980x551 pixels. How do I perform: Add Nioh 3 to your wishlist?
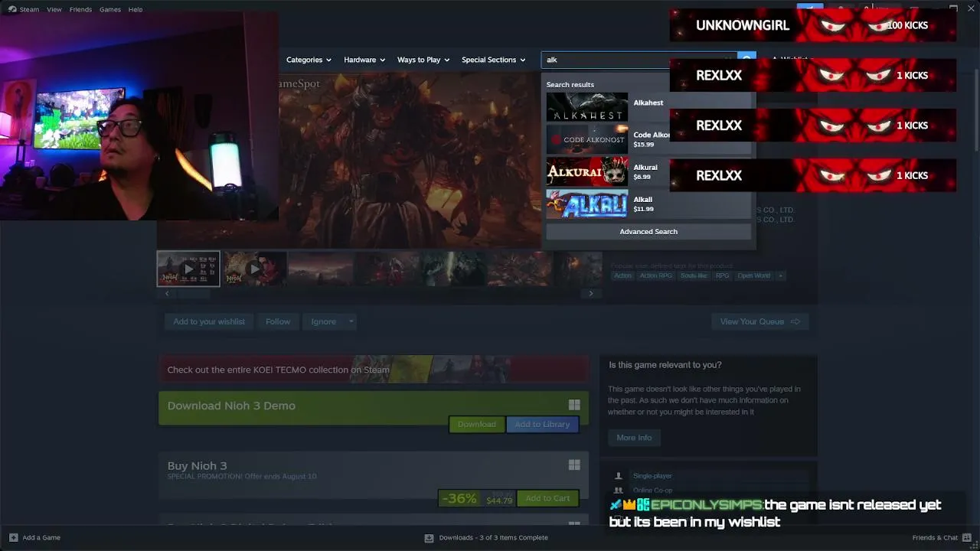point(209,321)
